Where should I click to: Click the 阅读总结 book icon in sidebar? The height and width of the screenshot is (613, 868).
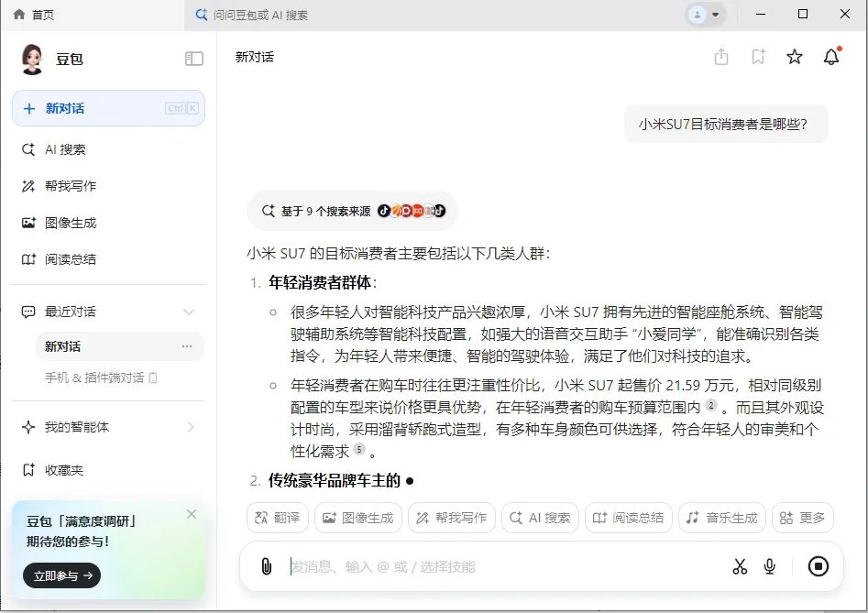[x=28, y=259]
